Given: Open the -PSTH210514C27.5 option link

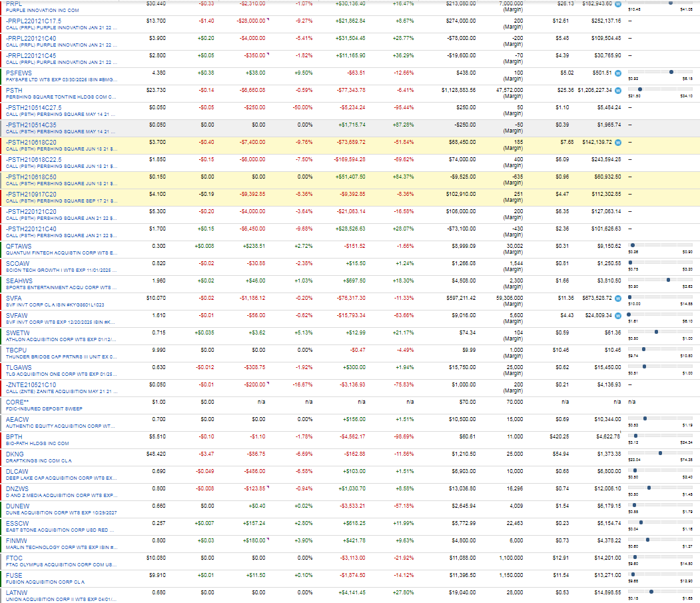Looking at the screenshot, I should (x=33, y=108).
